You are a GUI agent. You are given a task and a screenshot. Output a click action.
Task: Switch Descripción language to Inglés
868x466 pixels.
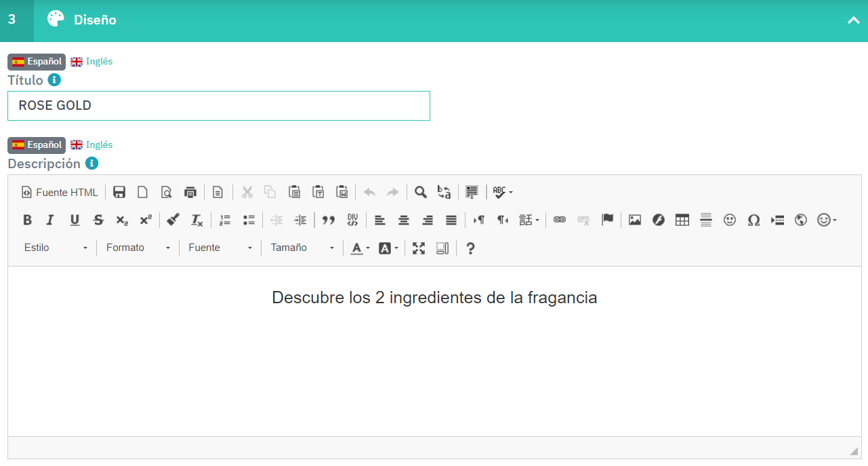pyautogui.click(x=92, y=145)
